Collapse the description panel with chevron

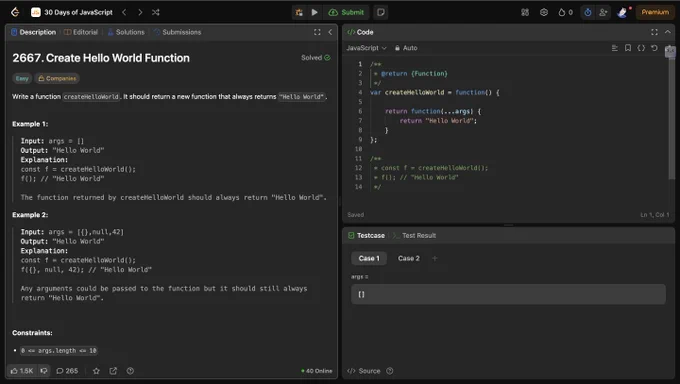[330, 32]
